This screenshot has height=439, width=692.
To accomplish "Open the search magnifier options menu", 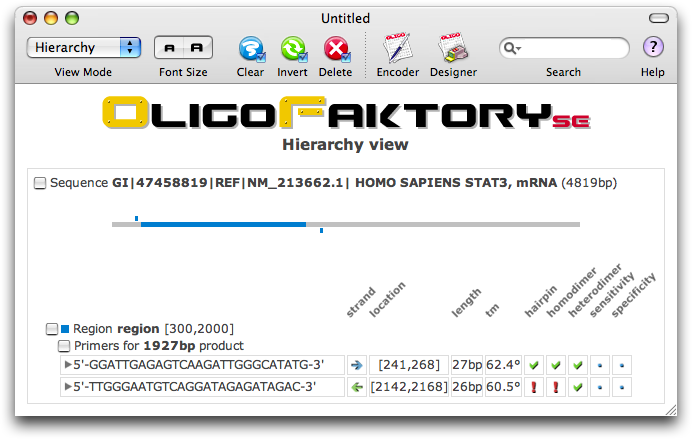I will 512,48.
